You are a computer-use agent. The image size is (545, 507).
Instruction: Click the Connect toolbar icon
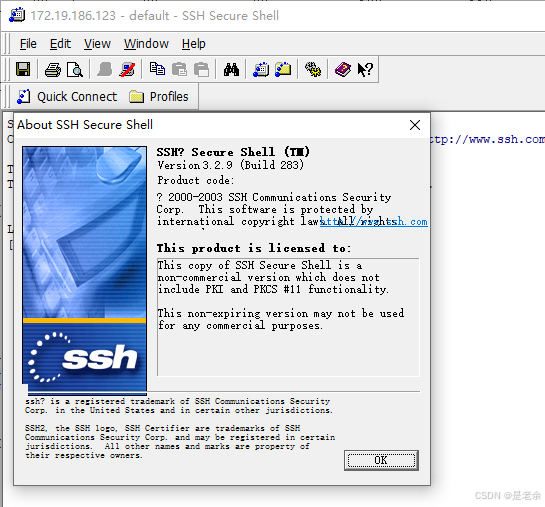[x=104, y=69]
